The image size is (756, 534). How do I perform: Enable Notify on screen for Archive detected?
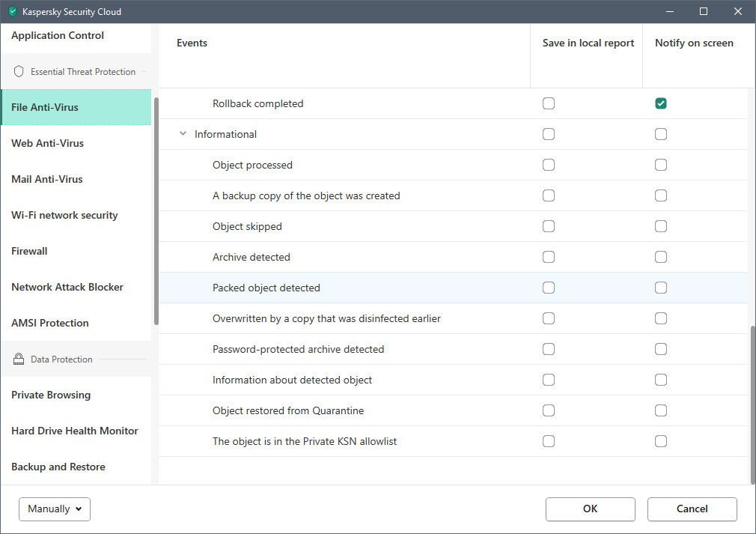(661, 257)
